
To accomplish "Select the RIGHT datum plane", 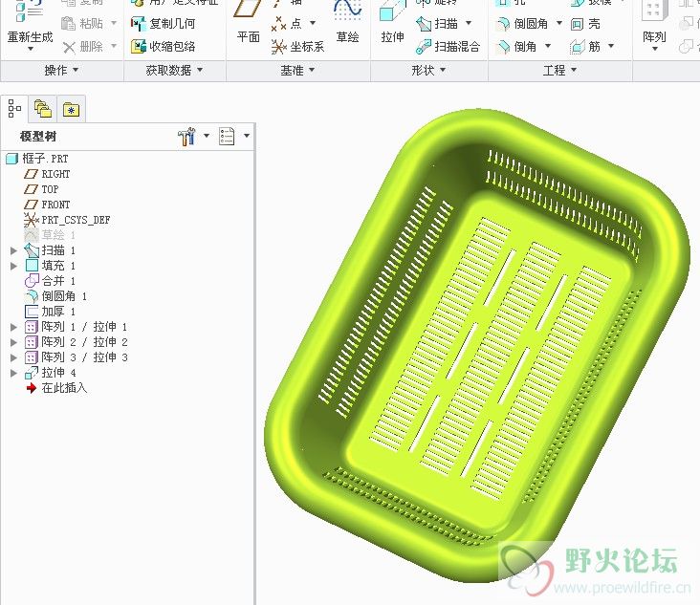I will [x=47, y=174].
